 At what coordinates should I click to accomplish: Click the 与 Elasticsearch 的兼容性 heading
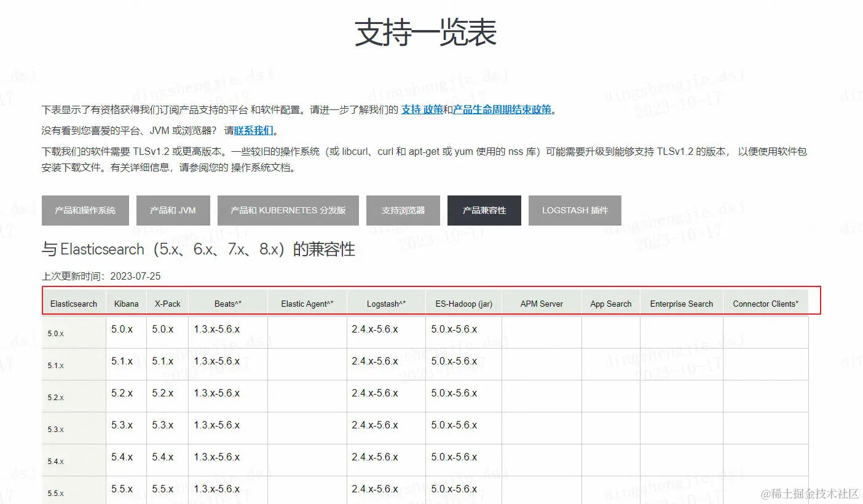click(199, 250)
